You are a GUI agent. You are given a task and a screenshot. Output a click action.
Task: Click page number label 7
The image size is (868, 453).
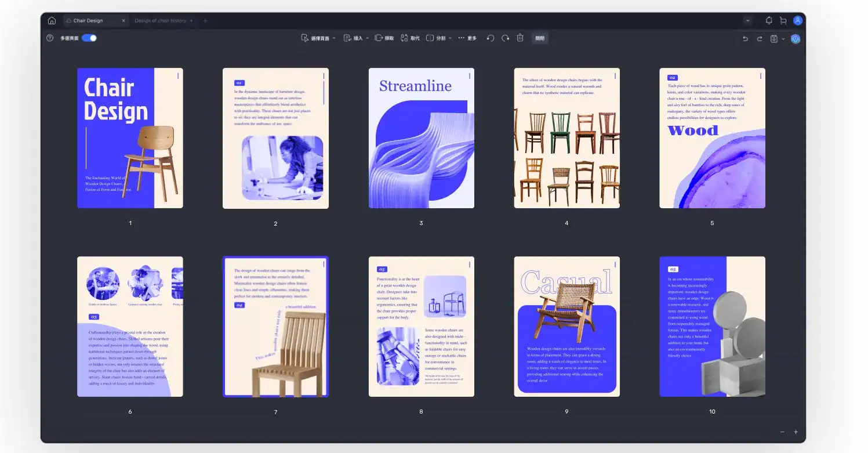pos(275,412)
